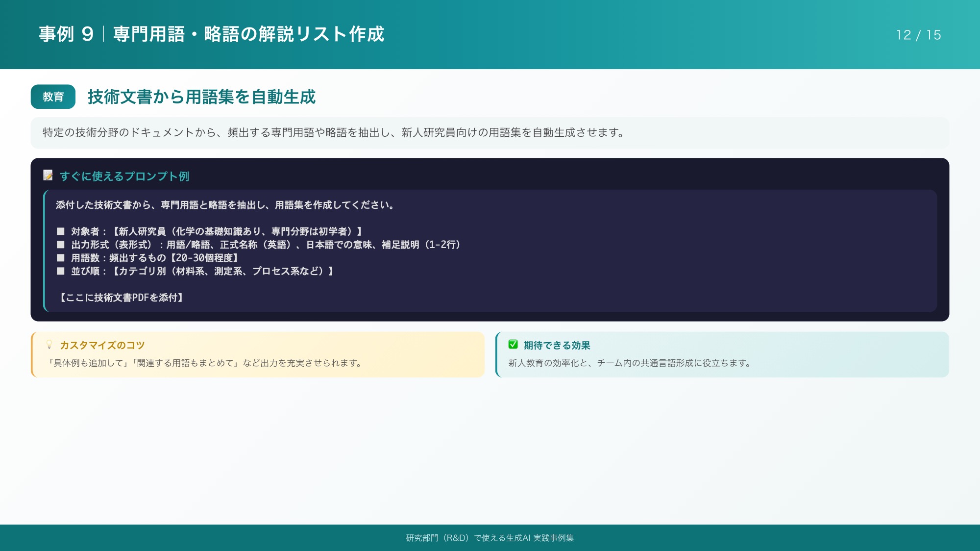Click the page counter 12 / 15

point(918,35)
